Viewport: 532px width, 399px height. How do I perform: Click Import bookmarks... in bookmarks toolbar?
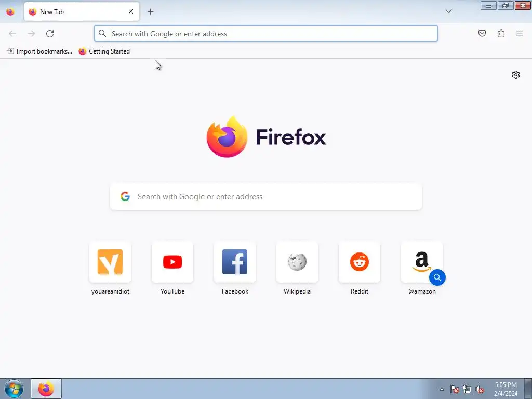(x=39, y=51)
